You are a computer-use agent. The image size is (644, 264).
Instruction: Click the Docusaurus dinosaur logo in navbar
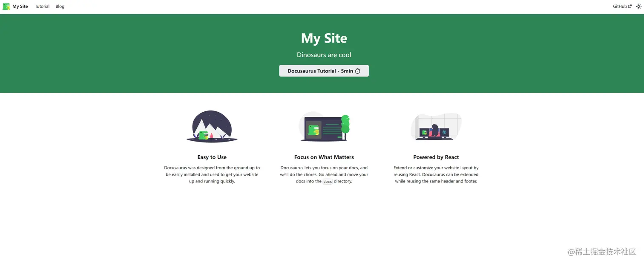coord(6,6)
